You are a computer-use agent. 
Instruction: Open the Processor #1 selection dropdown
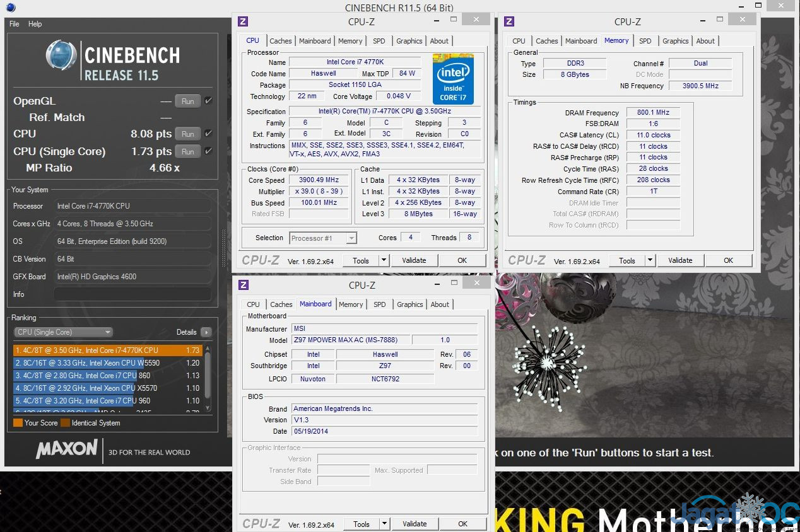351,238
